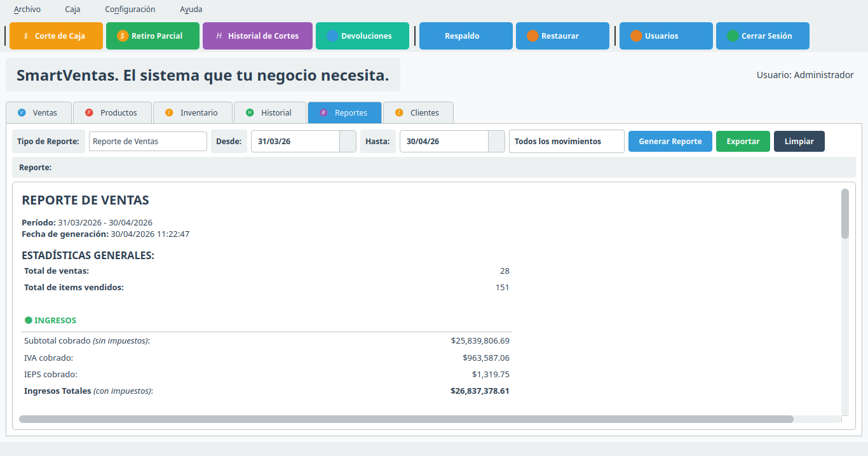Click the IVA cobrado: label
This screenshot has height=456, width=868.
click(48, 358)
